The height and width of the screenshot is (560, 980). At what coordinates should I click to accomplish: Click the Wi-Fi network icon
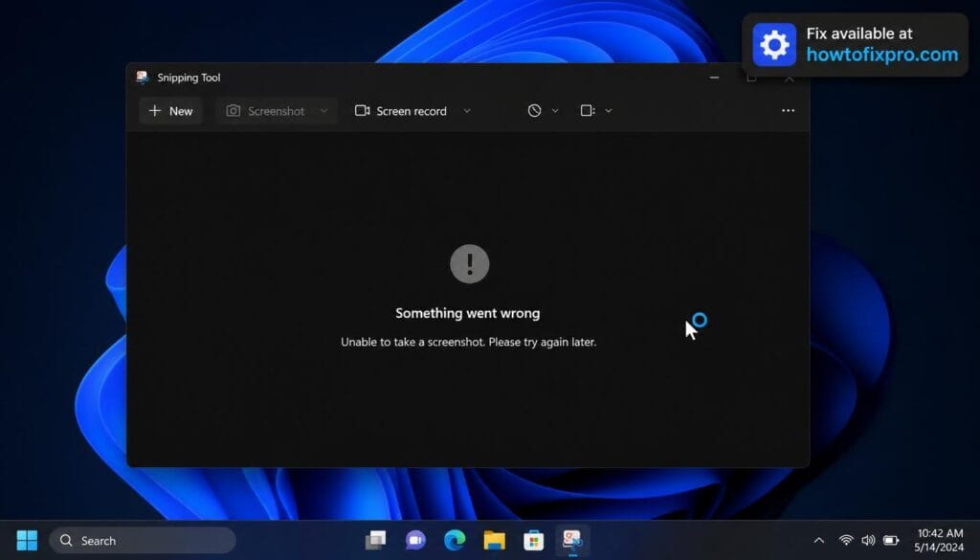pos(846,540)
